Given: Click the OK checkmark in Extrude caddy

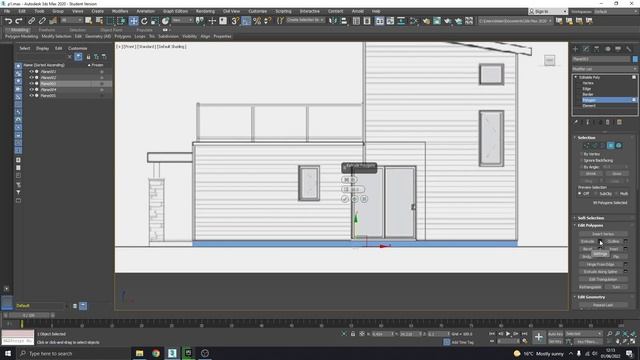Looking at the screenshot, I should [x=345, y=199].
